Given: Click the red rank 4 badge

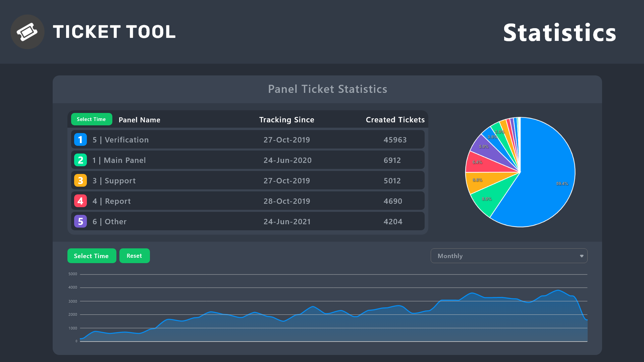Looking at the screenshot, I should tap(80, 201).
